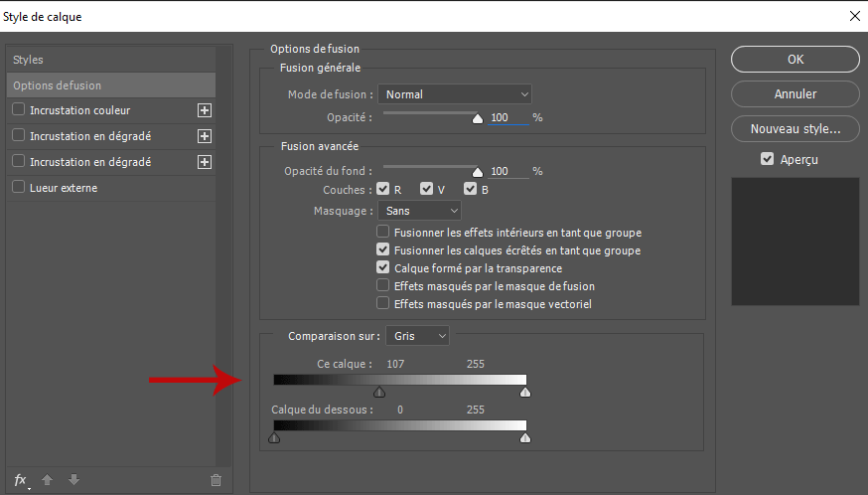
Task: Expand the Masquage dropdown
Action: pyautogui.click(x=419, y=211)
